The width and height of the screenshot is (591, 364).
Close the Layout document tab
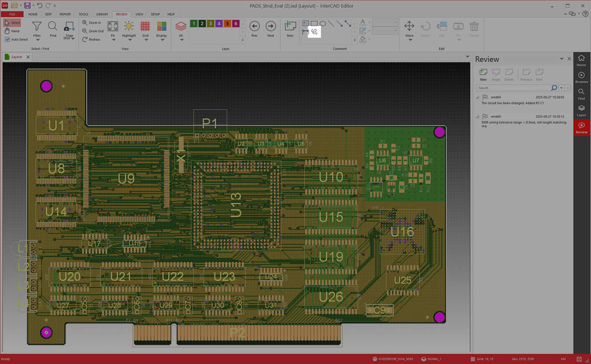pos(28,57)
